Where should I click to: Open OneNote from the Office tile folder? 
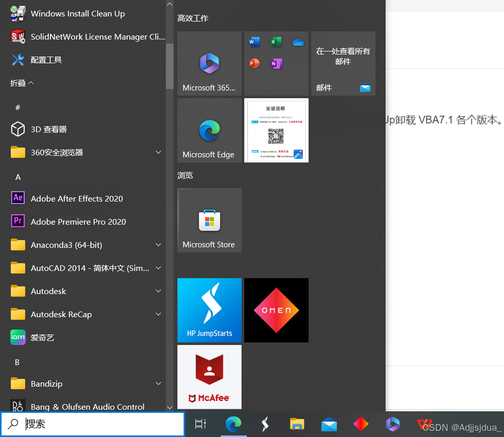[276, 63]
